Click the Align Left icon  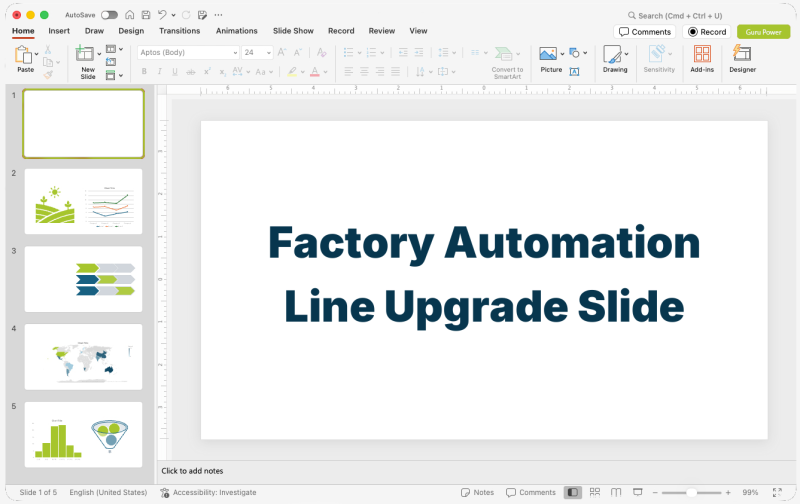coord(349,71)
